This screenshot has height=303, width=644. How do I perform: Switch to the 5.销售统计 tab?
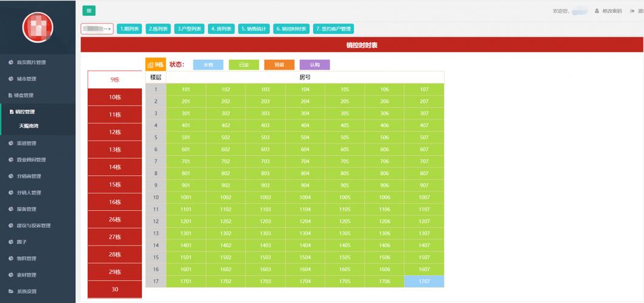tap(254, 28)
